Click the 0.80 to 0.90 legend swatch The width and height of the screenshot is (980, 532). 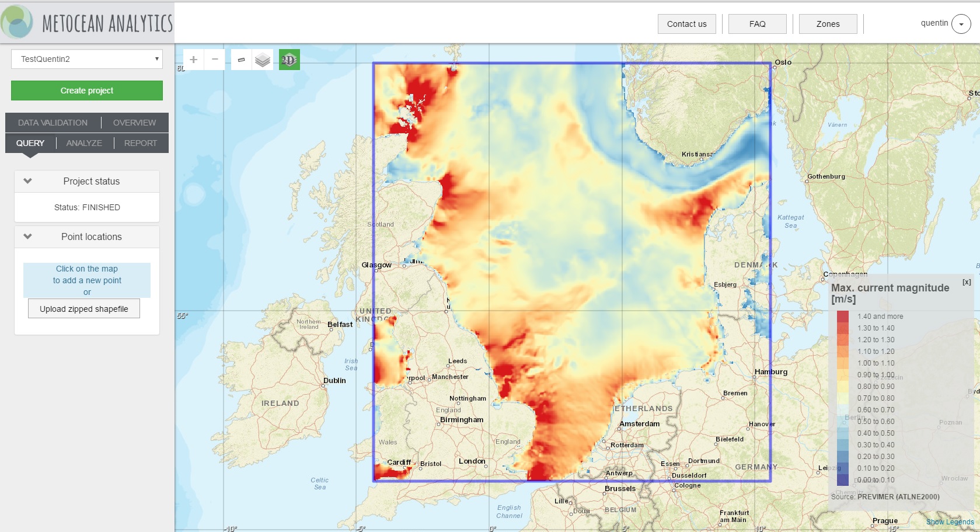coord(842,387)
